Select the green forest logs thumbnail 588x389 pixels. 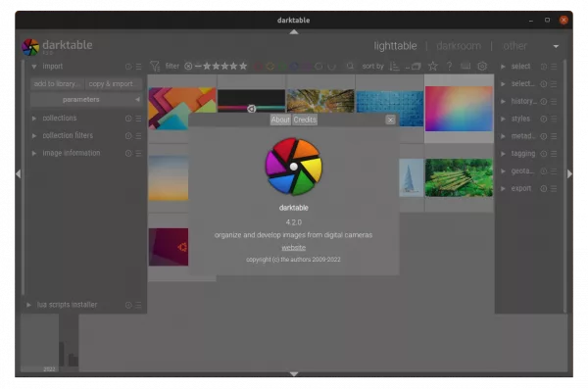tap(459, 177)
